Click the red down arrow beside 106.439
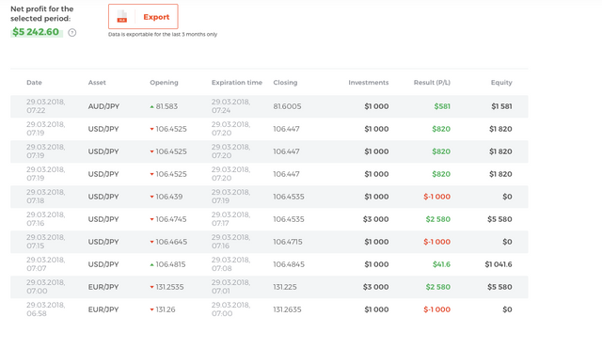Viewport: 602px width, 364px height. coord(151,197)
